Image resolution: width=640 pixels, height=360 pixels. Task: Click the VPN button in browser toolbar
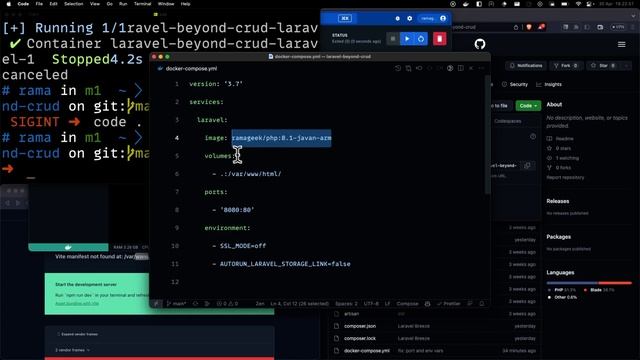click(618, 27)
